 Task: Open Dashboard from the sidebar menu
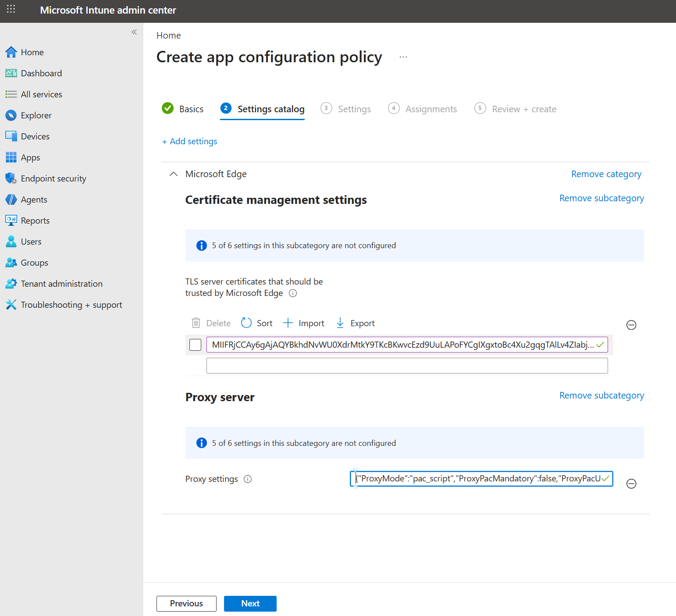41,73
